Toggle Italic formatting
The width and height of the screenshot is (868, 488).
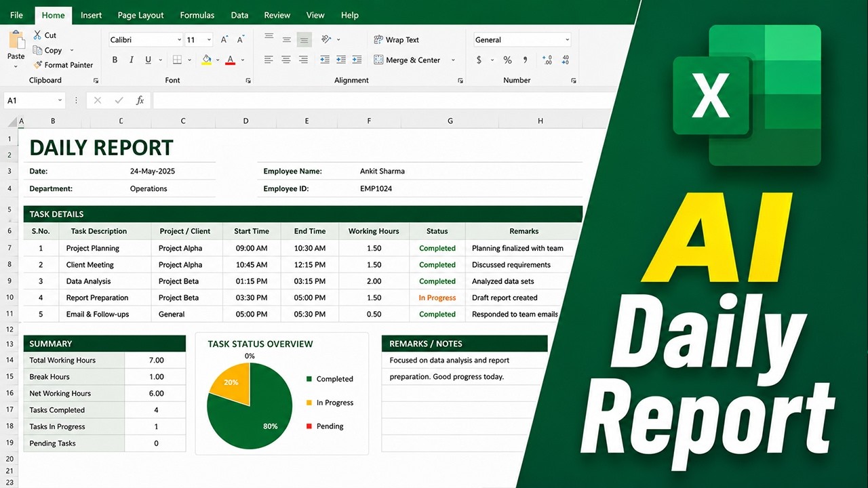(x=132, y=60)
